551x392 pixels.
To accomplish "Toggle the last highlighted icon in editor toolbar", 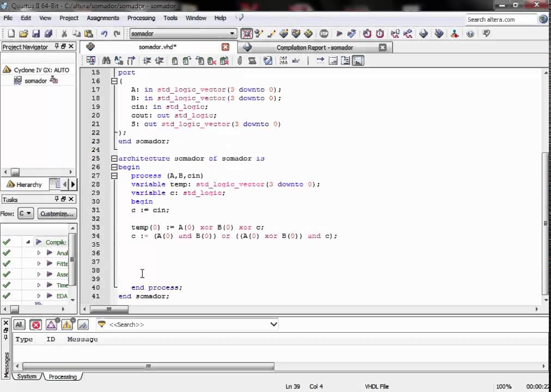I will 358,61.
